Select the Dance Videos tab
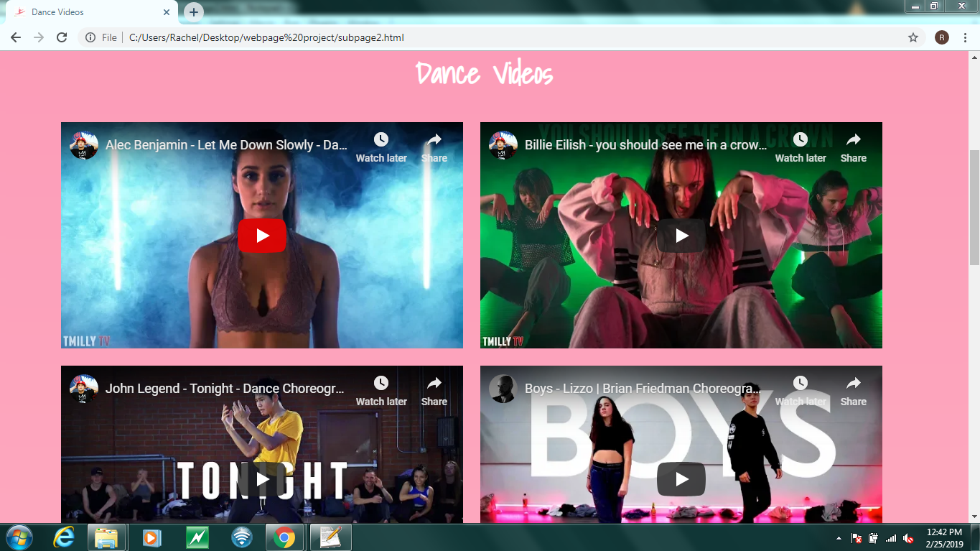 91,12
